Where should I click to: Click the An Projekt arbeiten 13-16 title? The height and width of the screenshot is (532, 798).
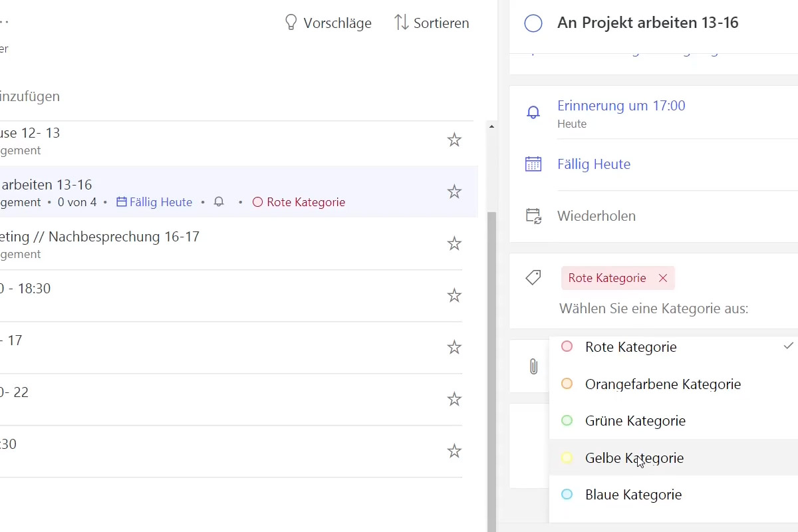[648, 23]
